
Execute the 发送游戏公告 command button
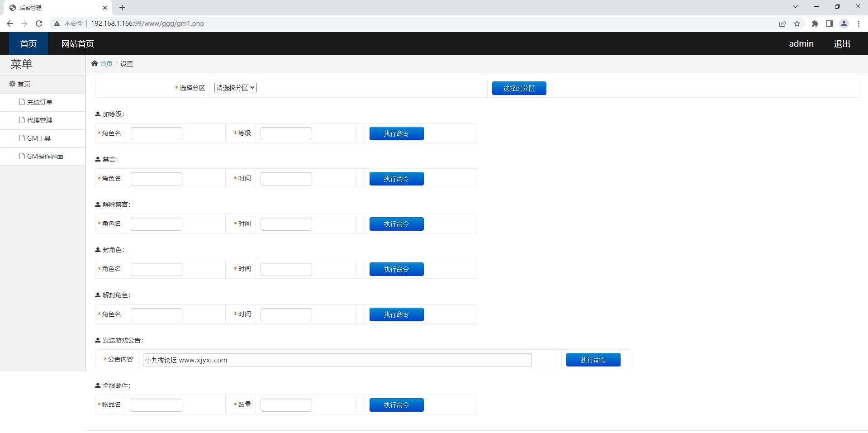[x=593, y=360]
